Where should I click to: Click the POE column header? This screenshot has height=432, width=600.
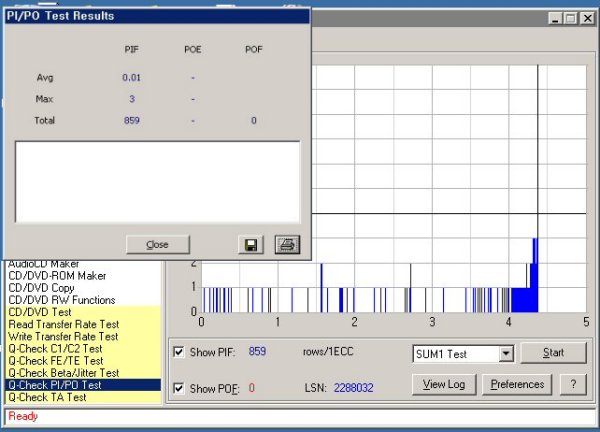pyautogui.click(x=193, y=49)
